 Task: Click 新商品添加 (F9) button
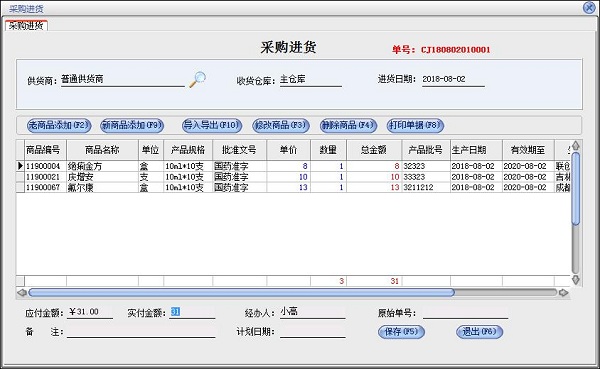pyautogui.click(x=132, y=125)
